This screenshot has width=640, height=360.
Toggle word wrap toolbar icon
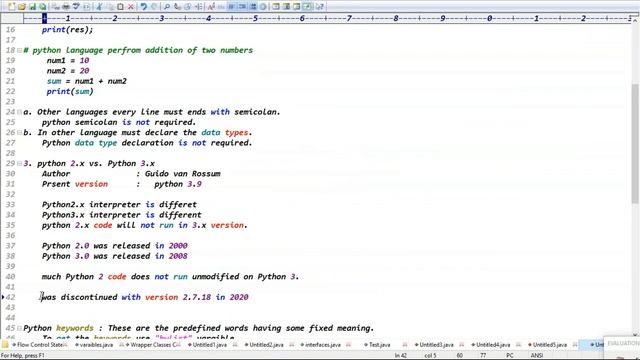point(231,7)
